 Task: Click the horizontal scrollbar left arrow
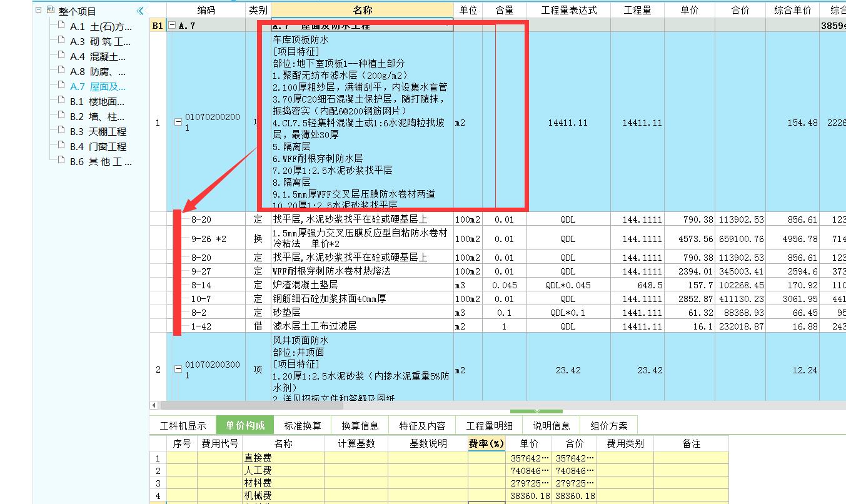154,405
